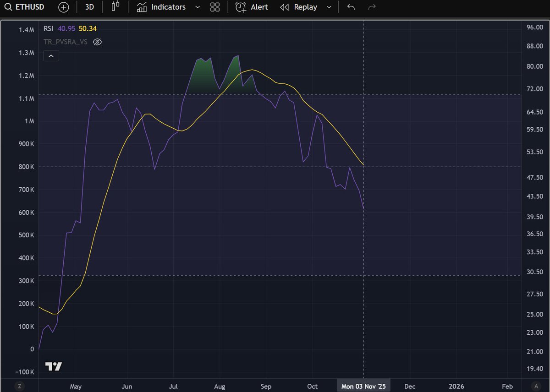The image size is (550, 392).
Task: Expand the Indicators favorites dropdown arrow
Action: point(198,7)
